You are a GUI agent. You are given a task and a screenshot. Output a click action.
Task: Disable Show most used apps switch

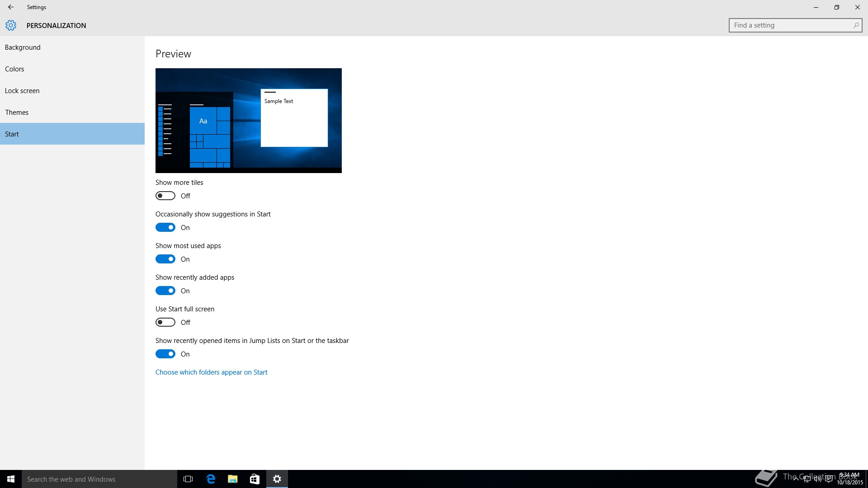165,259
